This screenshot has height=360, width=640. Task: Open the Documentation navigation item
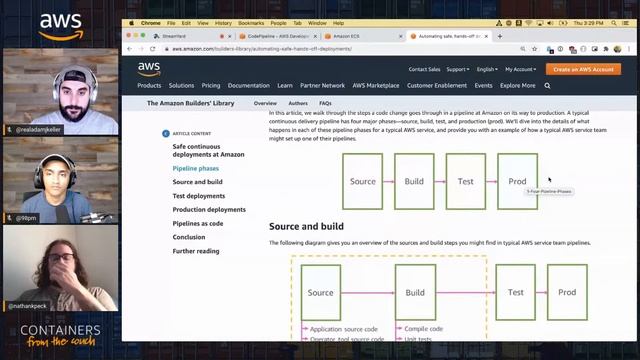coord(249,86)
